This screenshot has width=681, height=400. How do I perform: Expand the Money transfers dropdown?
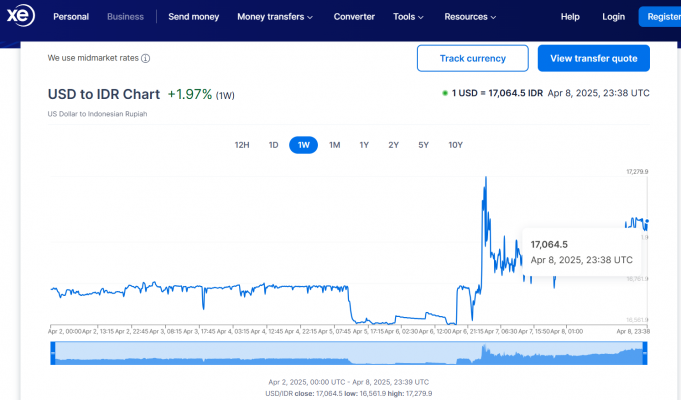click(275, 17)
